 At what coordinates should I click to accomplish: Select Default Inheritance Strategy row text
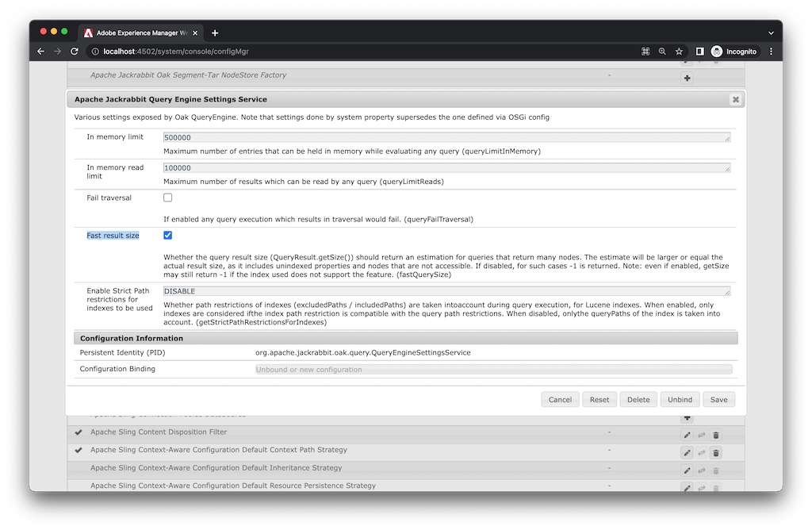pos(216,468)
